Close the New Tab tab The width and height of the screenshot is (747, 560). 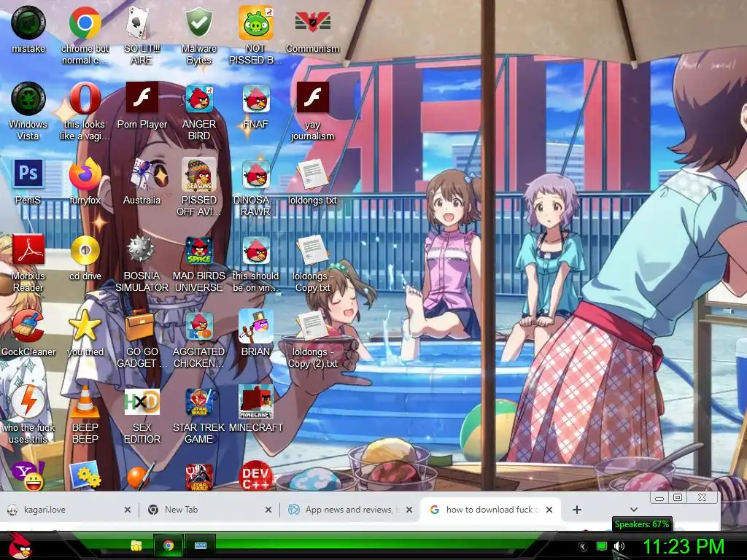pos(268,510)
